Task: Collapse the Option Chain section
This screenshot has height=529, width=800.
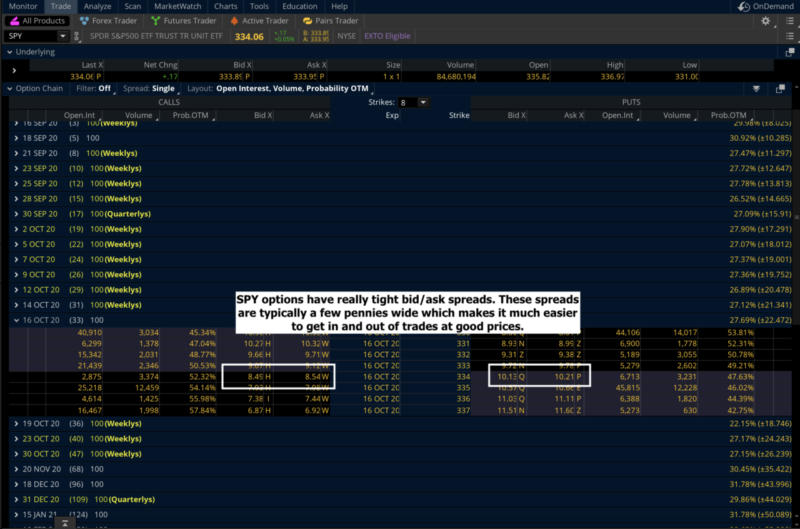Action: point(10,89)
